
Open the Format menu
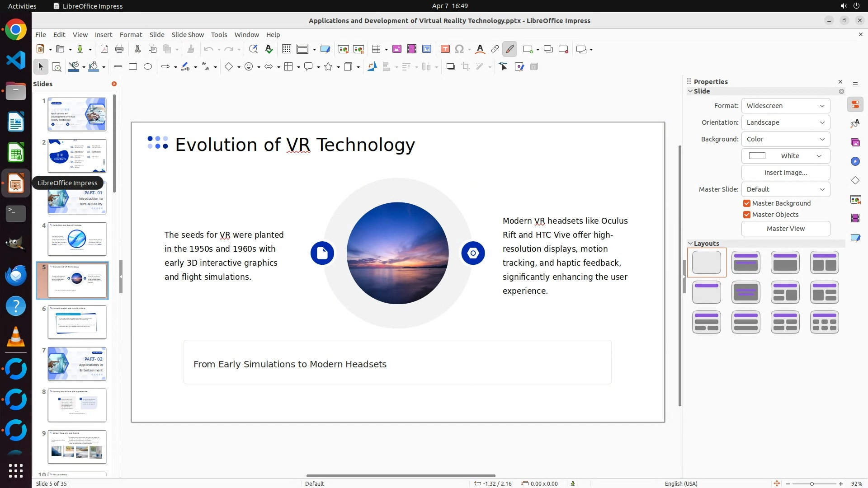pyautogui.click(x=131, y=35)
